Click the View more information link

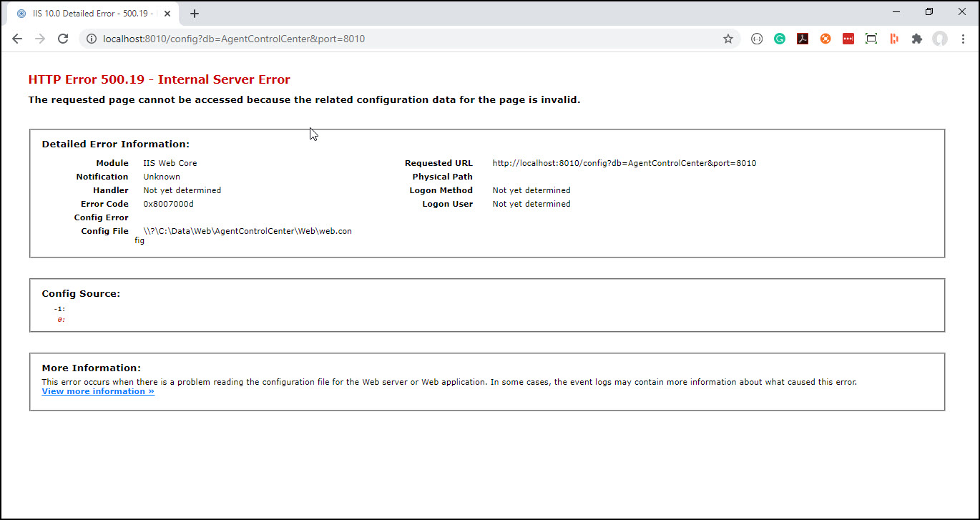(97, 391)
